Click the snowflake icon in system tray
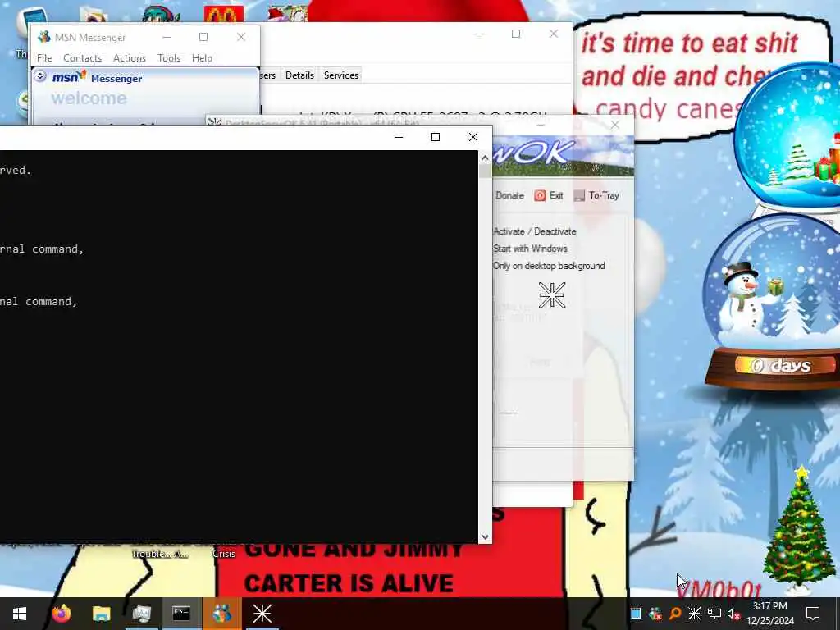Viewport: 840px width, 630px height. click(694, 614)
